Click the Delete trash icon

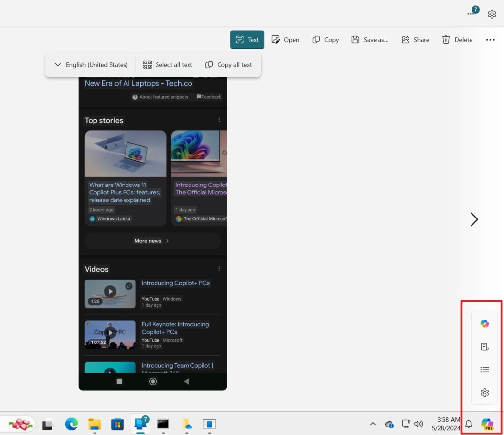pos(457,40)
